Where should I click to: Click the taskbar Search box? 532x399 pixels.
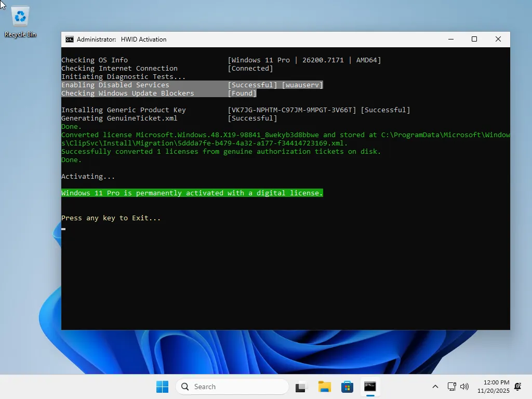pos(232,387)
